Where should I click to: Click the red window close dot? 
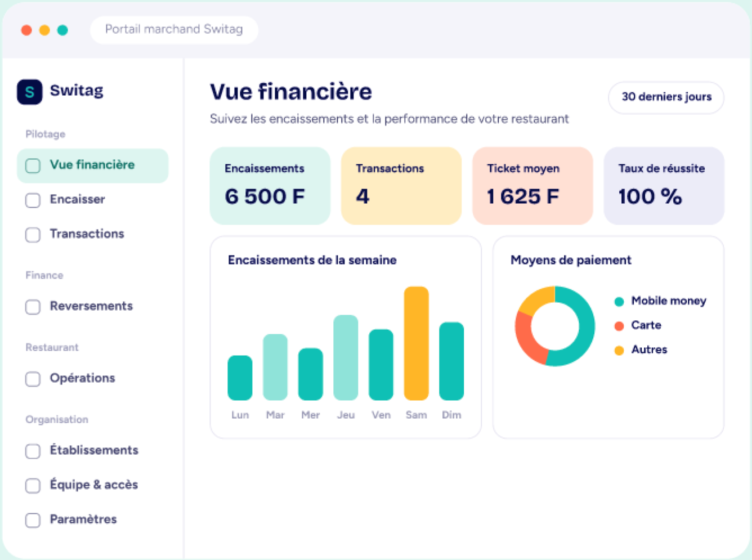(x=26, y=30)
